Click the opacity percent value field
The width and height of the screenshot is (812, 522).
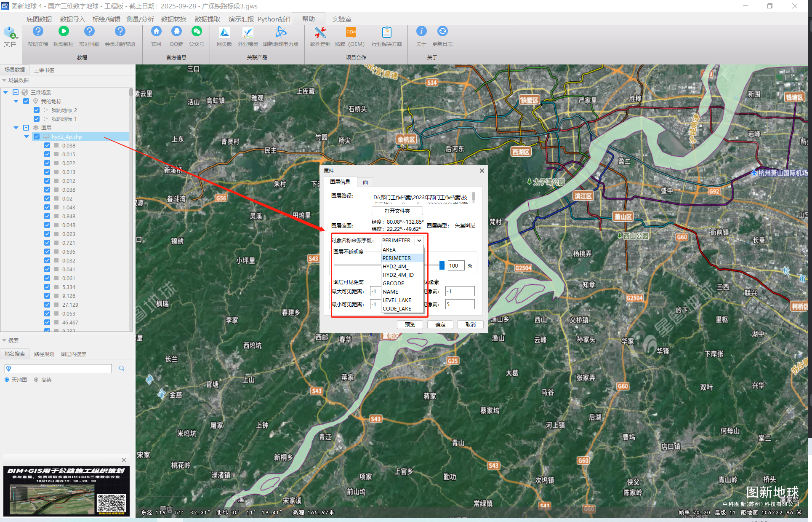coord(456,265)
